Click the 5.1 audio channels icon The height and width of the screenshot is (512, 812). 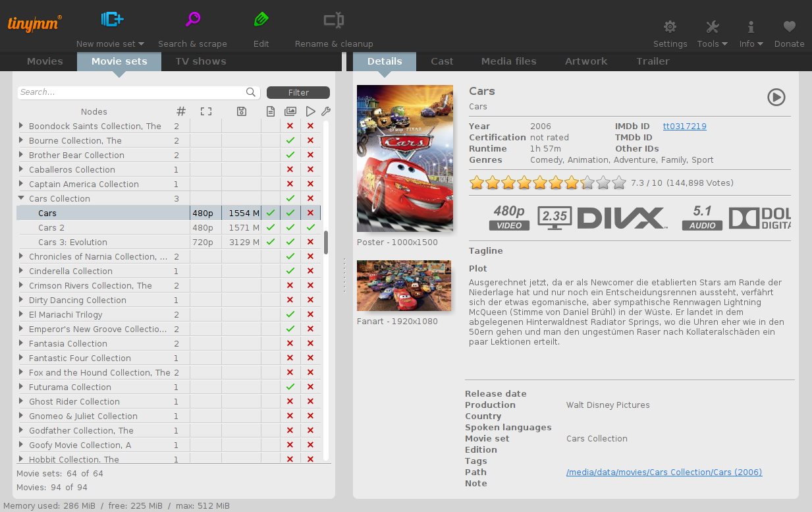[702, 217]
